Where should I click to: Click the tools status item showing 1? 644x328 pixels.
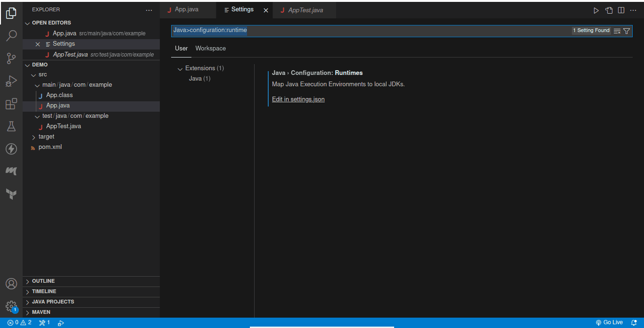pyautogui.click(x=44, y=323)
